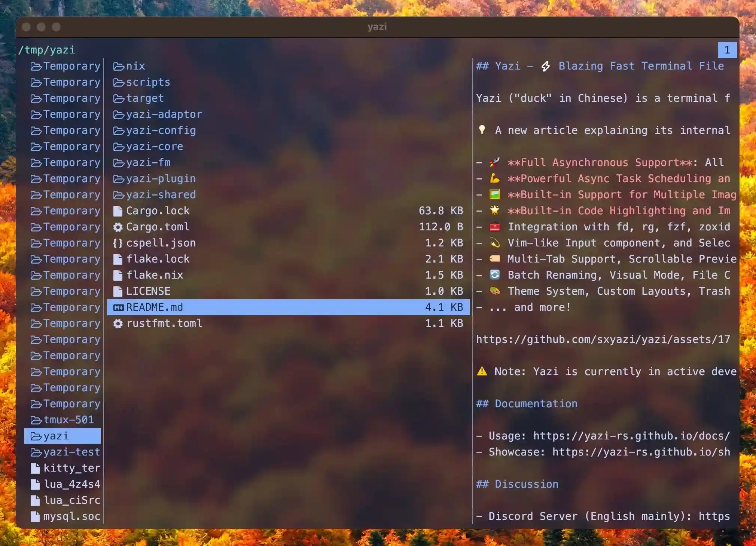Click the /tmp/yazi path header
This screenshot has height=546, width=756.
(47, 50)
